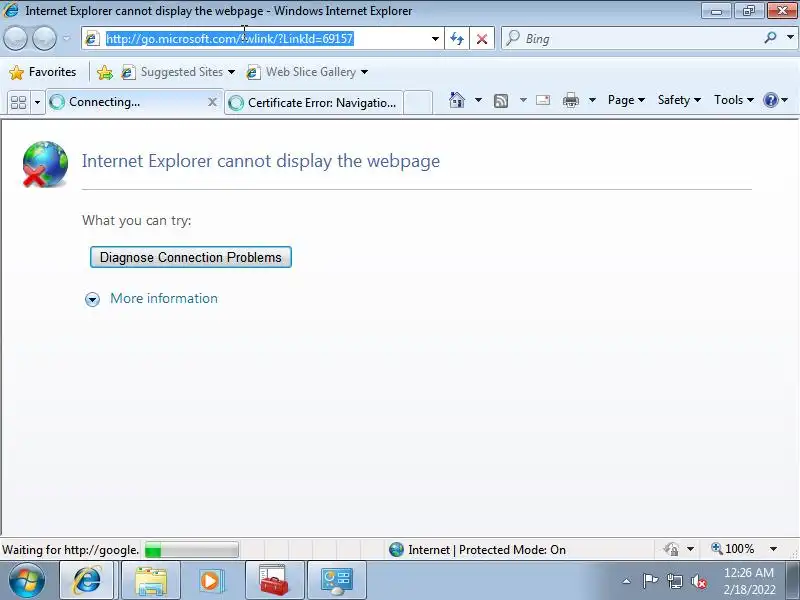The width and height of the screenshot is (800, 600).
Task: Expand the Home button dropdown arrow
Action: pos(478,100)
